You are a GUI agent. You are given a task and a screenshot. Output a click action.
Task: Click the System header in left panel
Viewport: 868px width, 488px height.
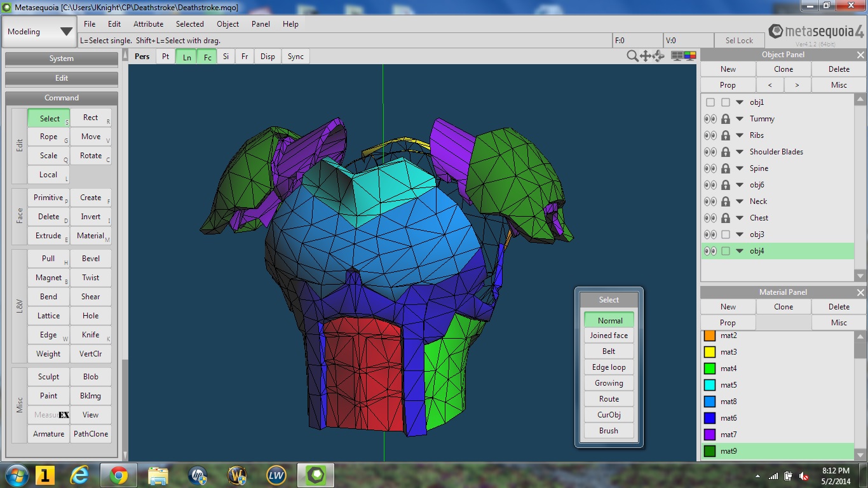coord(62,58)
